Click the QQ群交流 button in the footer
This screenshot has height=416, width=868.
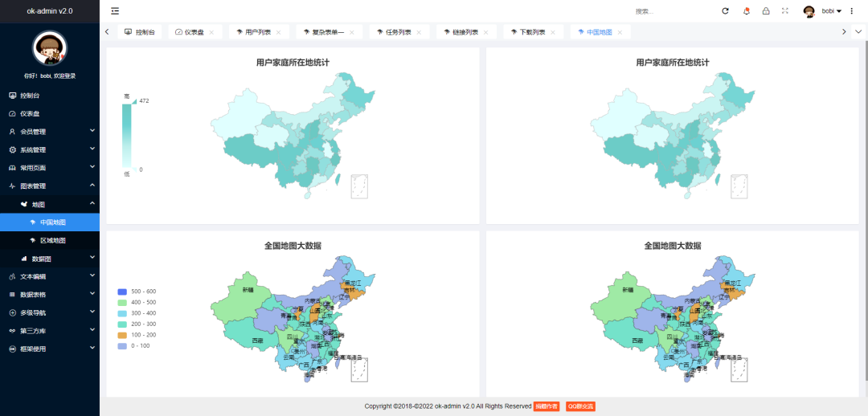(580, 406)
